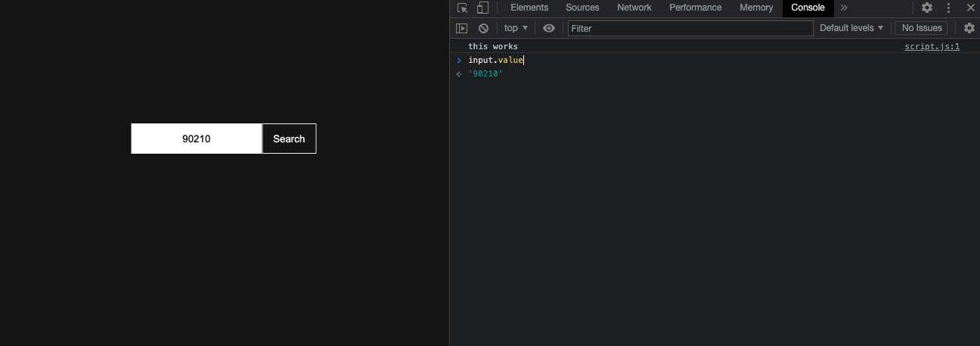Activate the inspect element picker icon
Image resolution: width=980 pixels, height=346 pixels.
click(462, 8)
